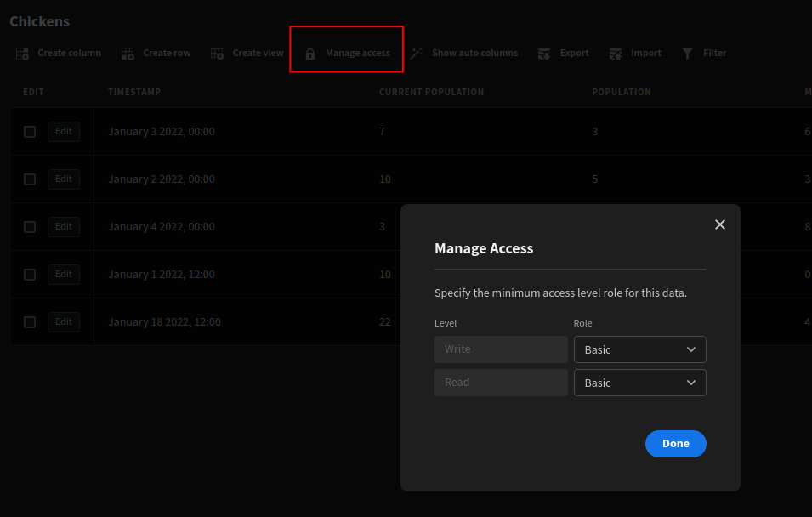Edit the January 3 2022 row

[x=64, y=132]
